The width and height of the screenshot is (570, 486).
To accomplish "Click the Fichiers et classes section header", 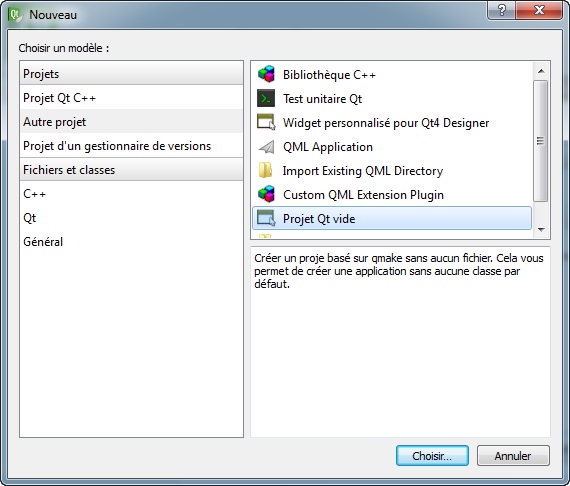I will point(131,170).
